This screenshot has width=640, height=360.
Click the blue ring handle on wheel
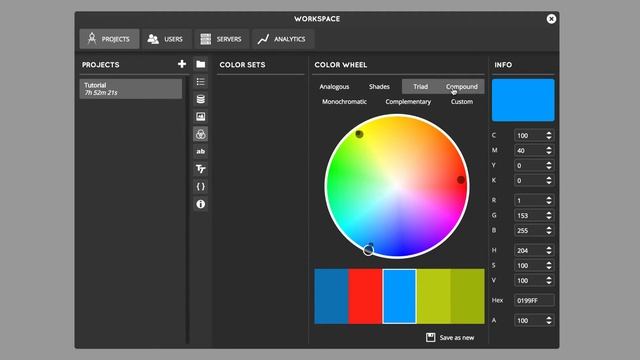pyautogui.click(x=368, y=250)
